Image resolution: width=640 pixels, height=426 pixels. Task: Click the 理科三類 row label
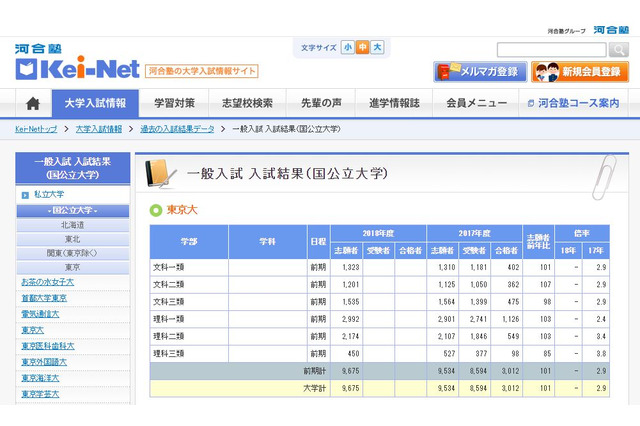click(169, 353)
